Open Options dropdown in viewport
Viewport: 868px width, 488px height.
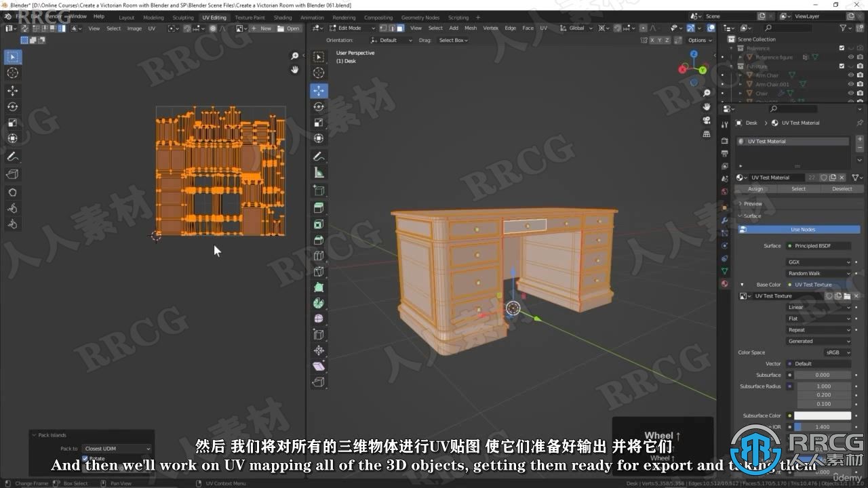[699, 40]
